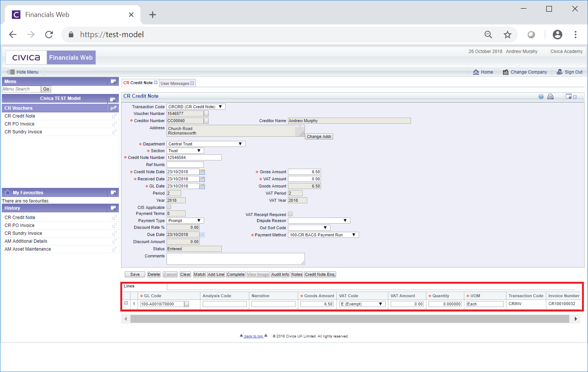Screen dimensions: 588x372
Task: Click the browser zoom icon in address bar
Action: 488,35
